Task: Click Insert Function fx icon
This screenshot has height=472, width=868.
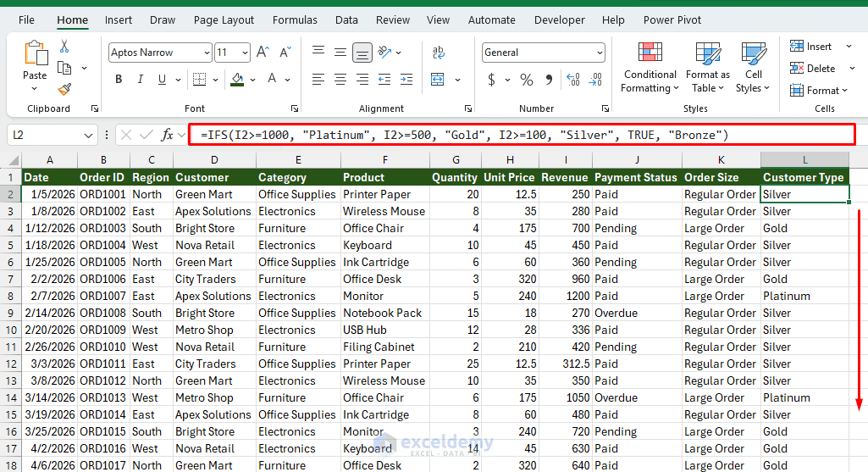Action: point(167,135)
